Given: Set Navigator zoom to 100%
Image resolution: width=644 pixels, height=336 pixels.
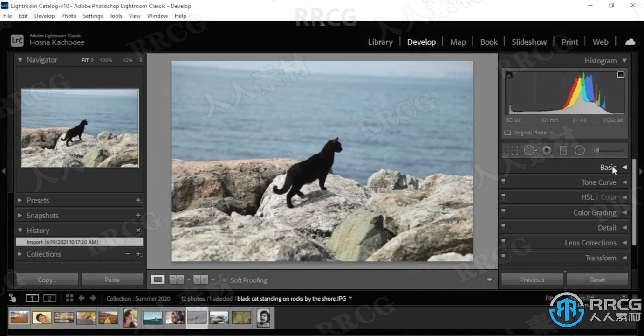Looking at the screenshot, I should click(106, 60).
